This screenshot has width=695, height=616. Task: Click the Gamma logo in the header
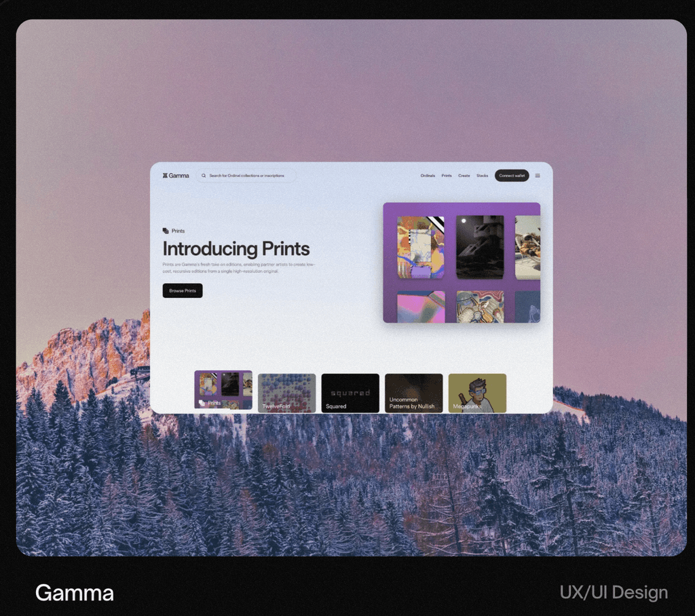tap(176, 176)
